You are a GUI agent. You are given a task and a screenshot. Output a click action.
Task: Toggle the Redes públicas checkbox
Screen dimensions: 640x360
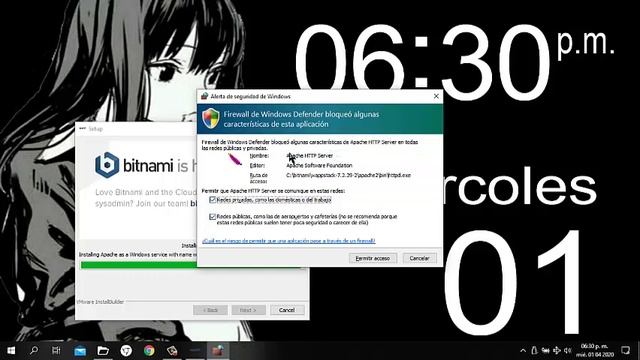click(x=212, y=217)
